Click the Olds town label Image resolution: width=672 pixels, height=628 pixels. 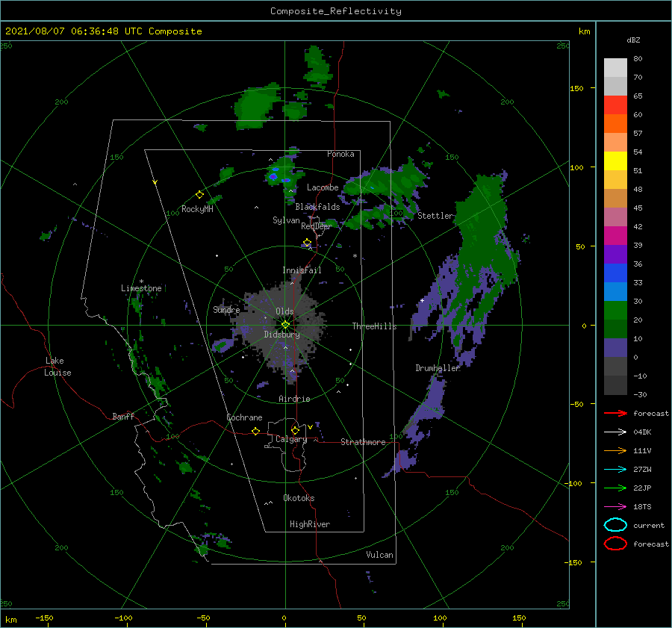click(x=284, y=311)
